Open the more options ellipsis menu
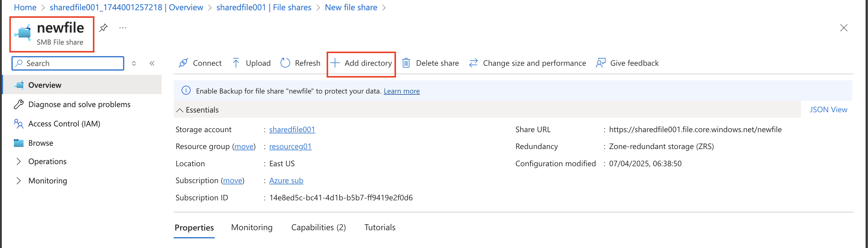This screenshot has height=248, width=868. click(123, 28)
